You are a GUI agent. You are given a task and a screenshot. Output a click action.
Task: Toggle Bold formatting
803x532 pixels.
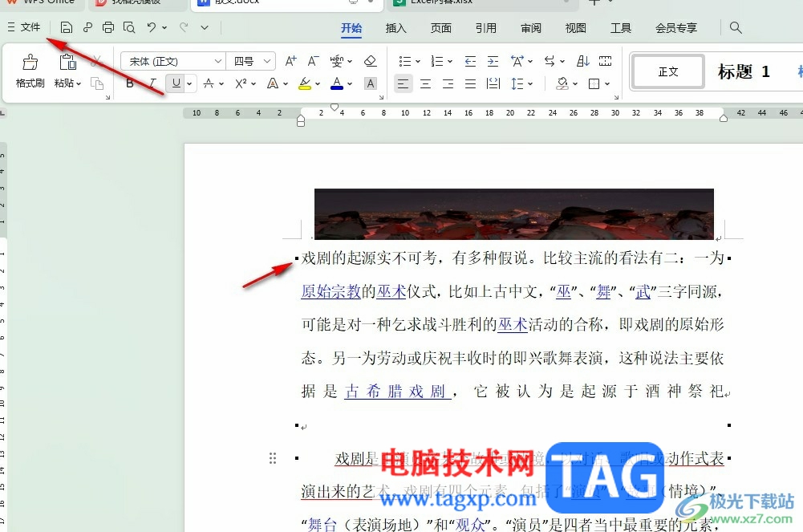(x=130, y=83)
